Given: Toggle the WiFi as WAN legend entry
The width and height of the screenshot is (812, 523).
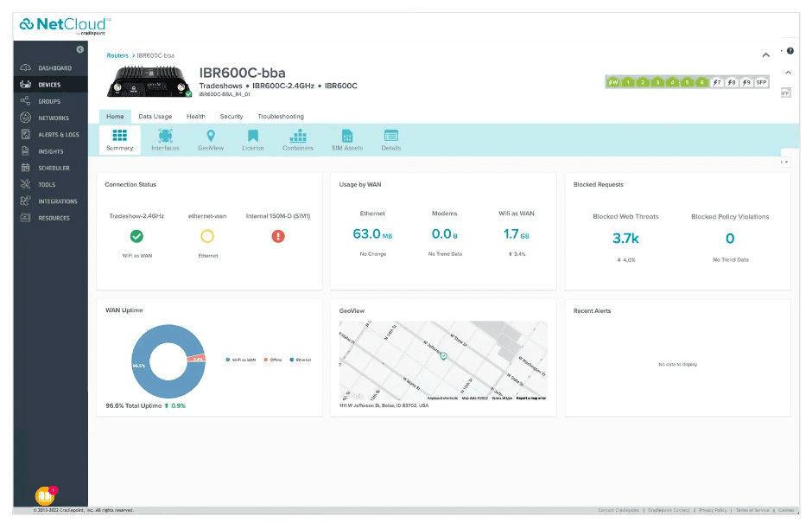Looking at the screenshot, I should 241,360.
